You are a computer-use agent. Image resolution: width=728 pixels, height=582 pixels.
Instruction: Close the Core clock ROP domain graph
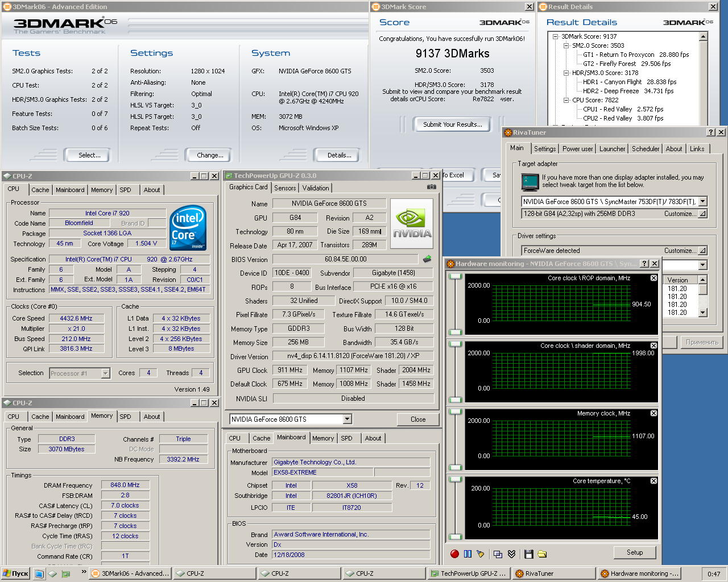[x=653, y=278]
